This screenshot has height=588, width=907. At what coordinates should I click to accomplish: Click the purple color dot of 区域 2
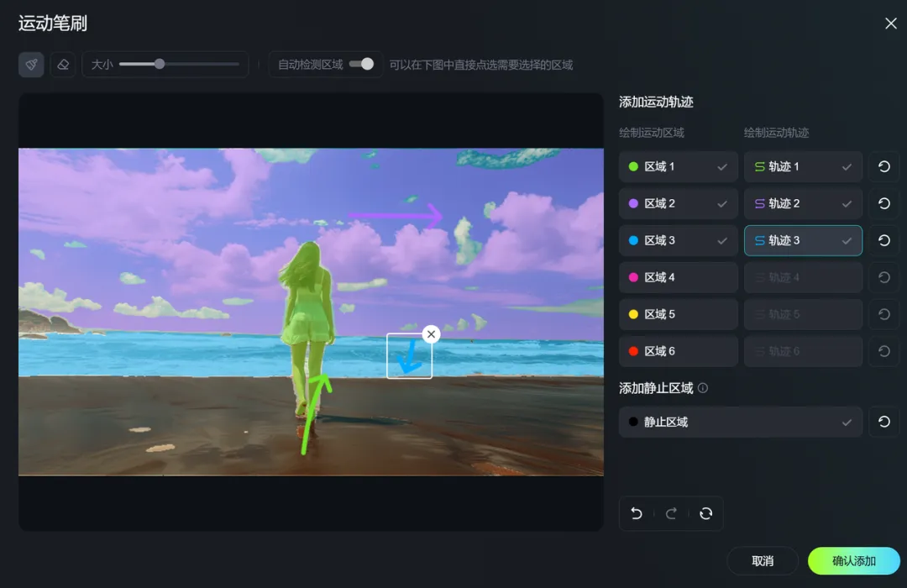pyautogui.click(x=633, y=204)
